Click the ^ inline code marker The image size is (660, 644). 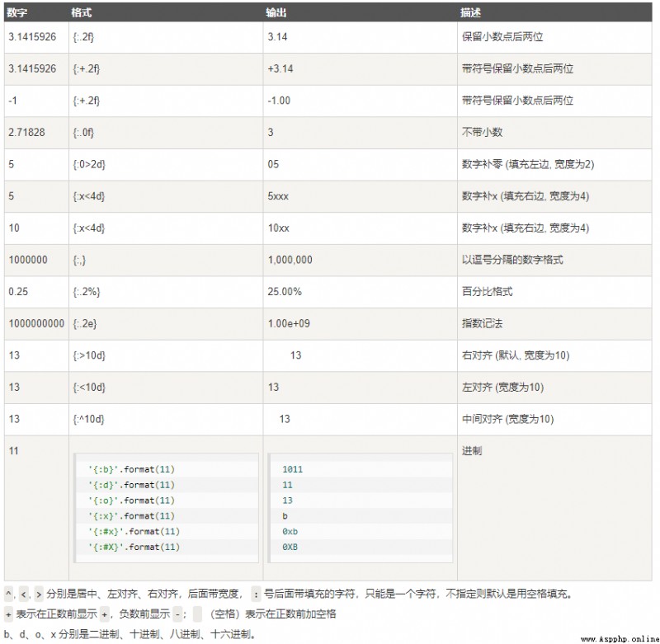pos(8,595)
